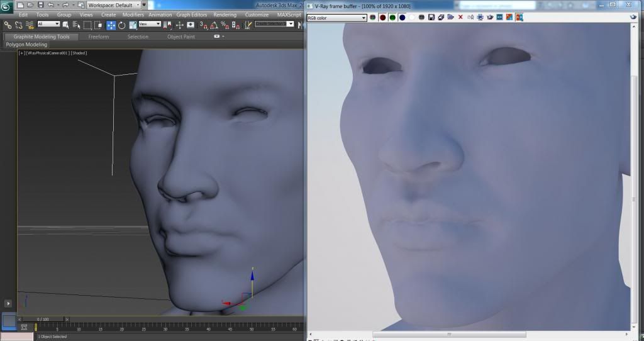The width and height of the screenshot is (644, 341).
Task: Select the Select and Move tool
Action: 111,25
